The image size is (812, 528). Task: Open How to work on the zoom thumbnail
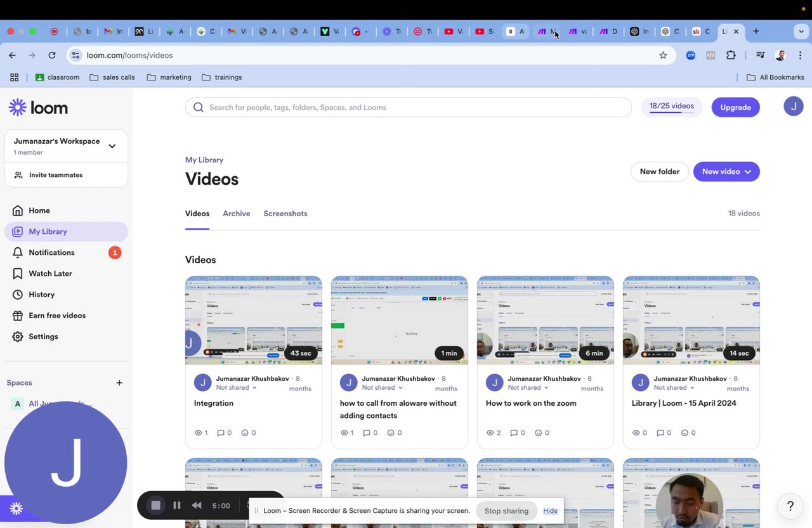point(546,321)
